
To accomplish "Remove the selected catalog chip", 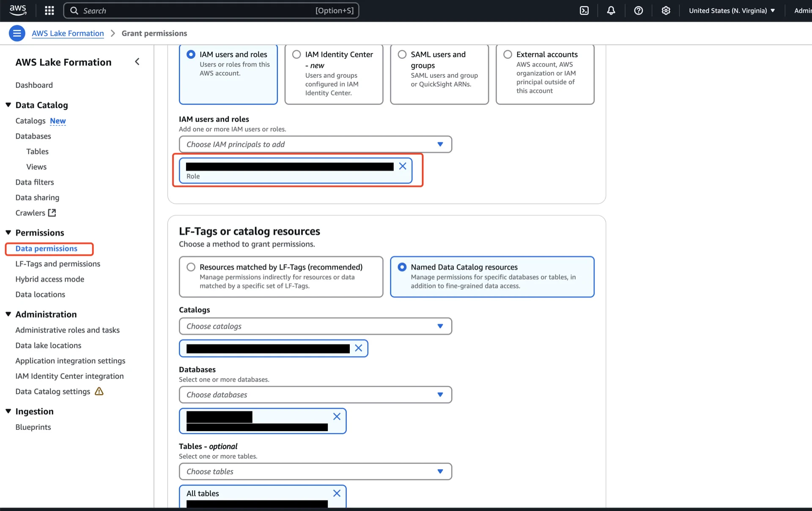I will pyautogui.click(x=359, y=348).
